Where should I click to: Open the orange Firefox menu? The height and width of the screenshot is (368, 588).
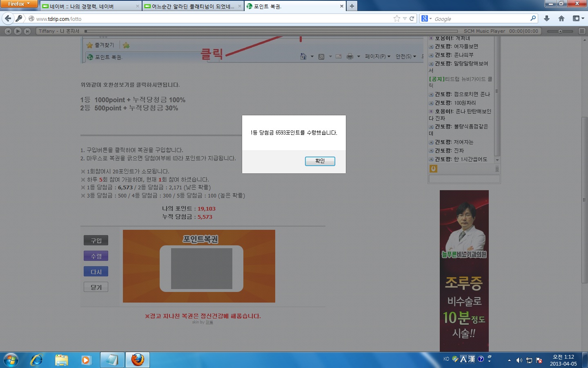click(x=18, y=4)
